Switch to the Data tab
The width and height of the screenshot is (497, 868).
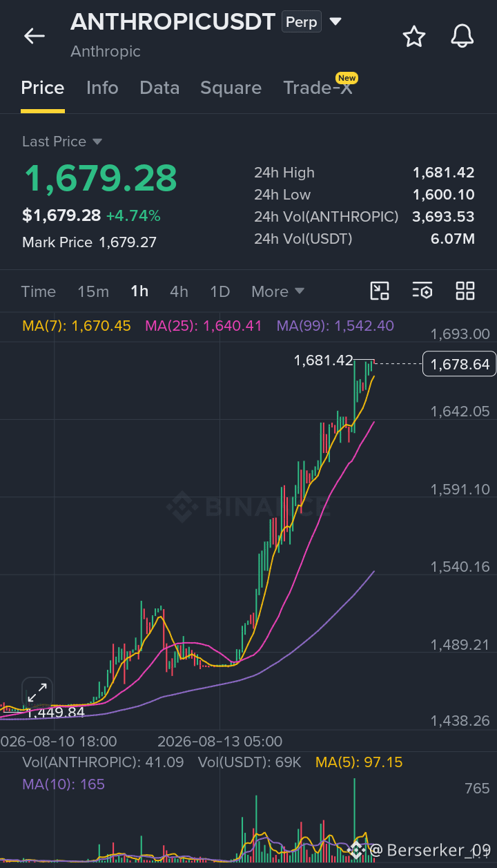(x=159, y=88)
